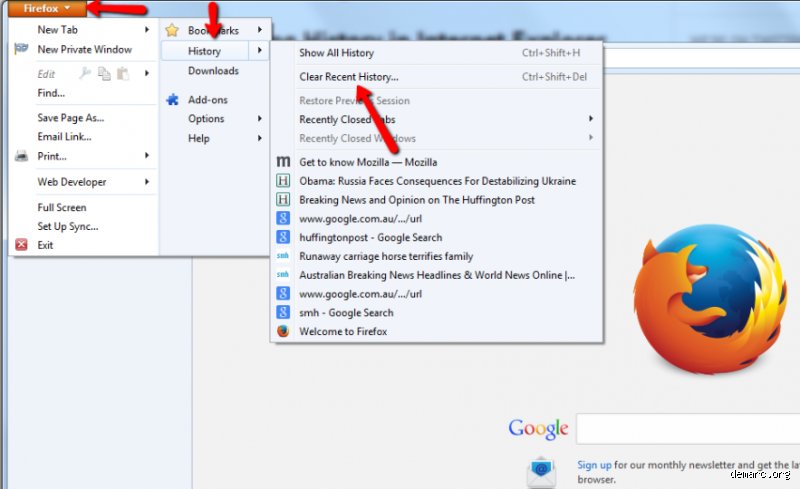The height and width of the screenshot is (489, 800).
Task: Open 'Australian Breaking News Headlines' history entry
Action: click(x=437, y=275)
